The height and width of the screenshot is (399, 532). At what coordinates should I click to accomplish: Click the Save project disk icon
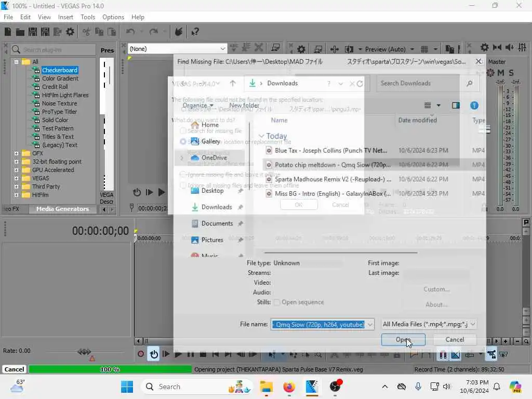(33, 32)
